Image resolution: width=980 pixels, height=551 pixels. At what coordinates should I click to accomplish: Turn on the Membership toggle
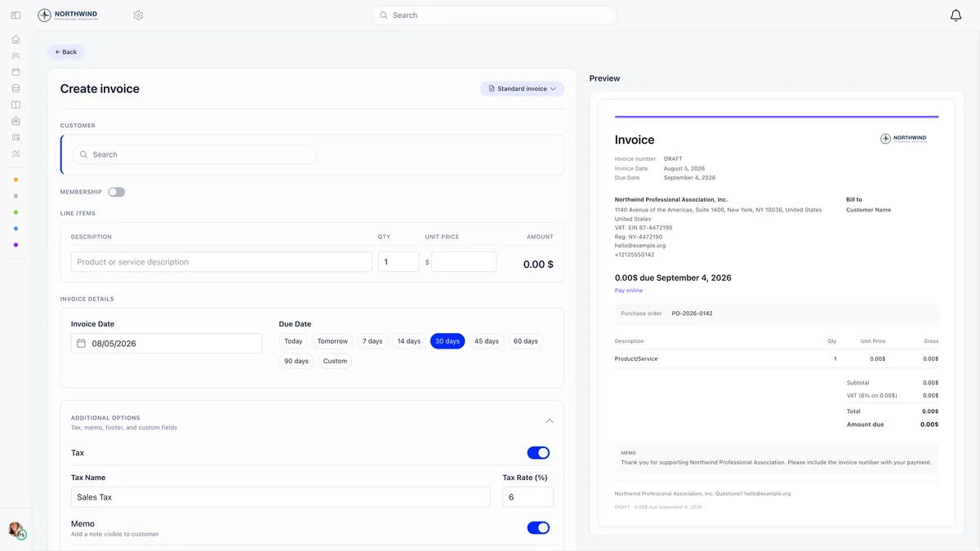116,192
